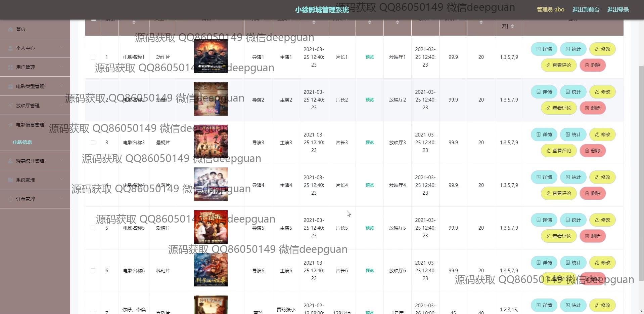Click the clock icon beside 订单管理
Viewport: 644px width, 314px height.
(10, 199)
